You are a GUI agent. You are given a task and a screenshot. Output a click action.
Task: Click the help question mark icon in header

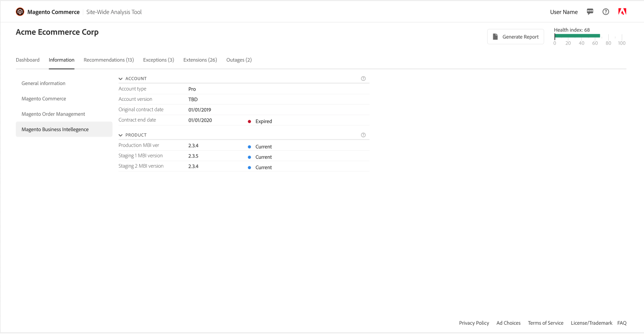605,12
